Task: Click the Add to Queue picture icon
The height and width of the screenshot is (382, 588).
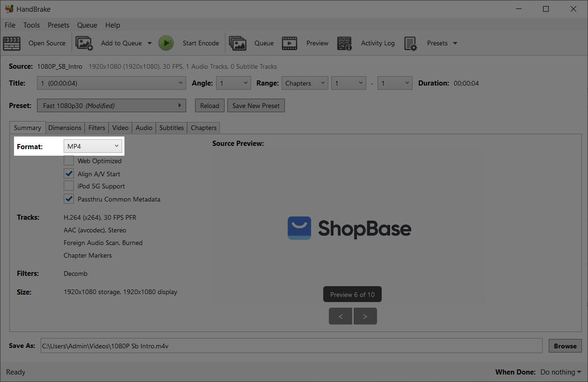Action: [x=84, y=43]
